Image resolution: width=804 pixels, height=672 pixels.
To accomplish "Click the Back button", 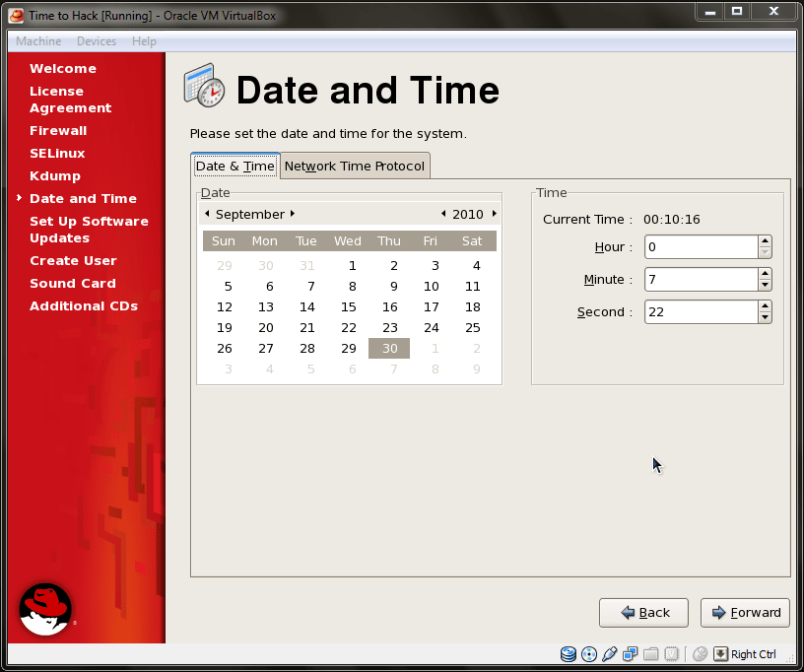I will pos(643,613).
